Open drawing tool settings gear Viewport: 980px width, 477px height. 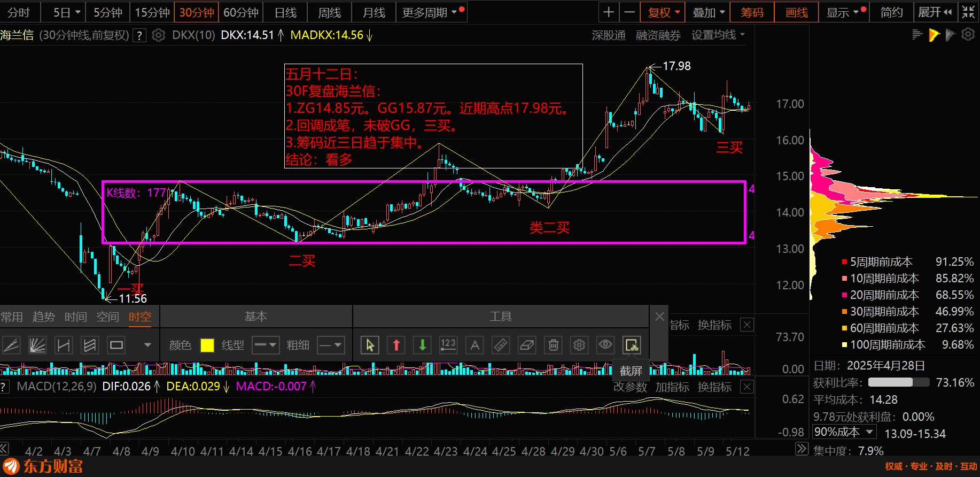click(579, 345)
